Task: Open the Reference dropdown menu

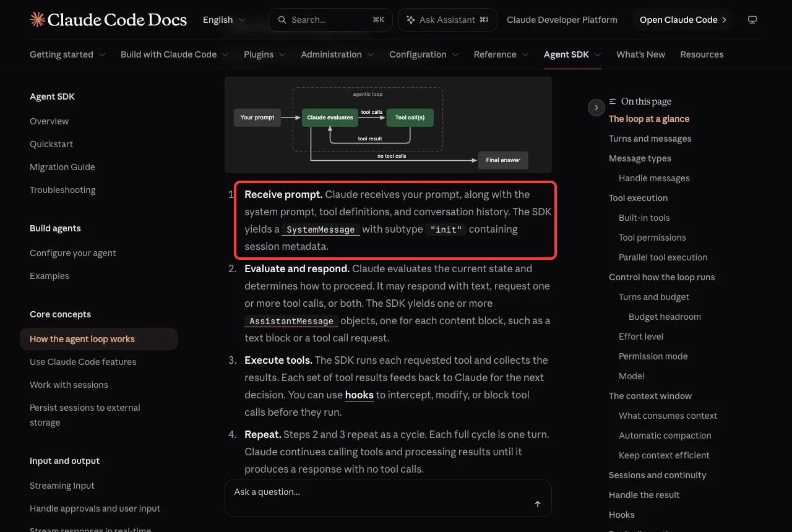Action: coord(501,54)
